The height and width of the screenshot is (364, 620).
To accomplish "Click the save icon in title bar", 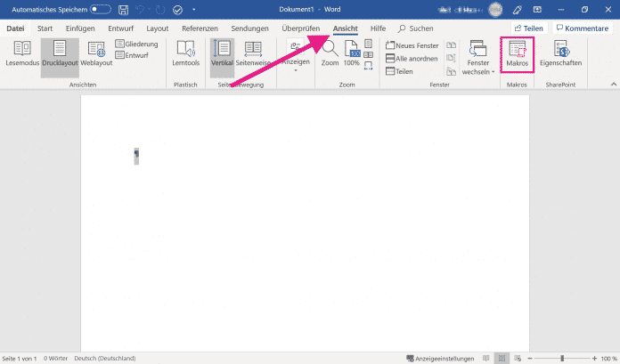I will (x=123, y=9).
